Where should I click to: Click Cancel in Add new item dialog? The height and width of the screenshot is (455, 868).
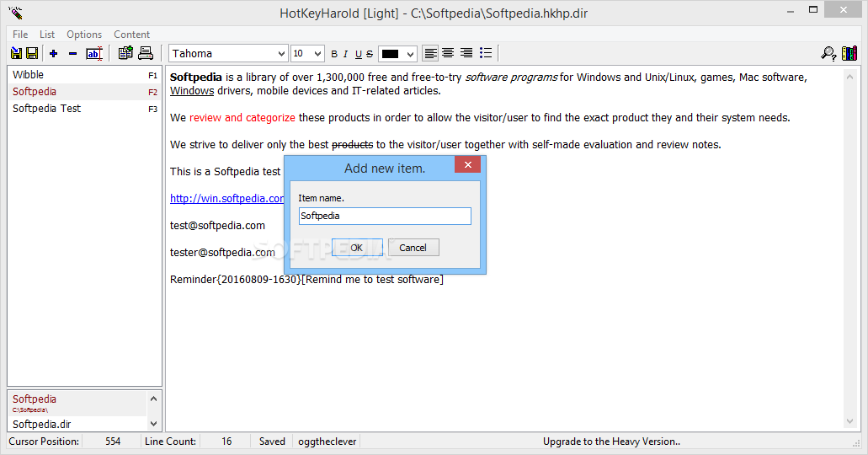[x=413, y=248]
